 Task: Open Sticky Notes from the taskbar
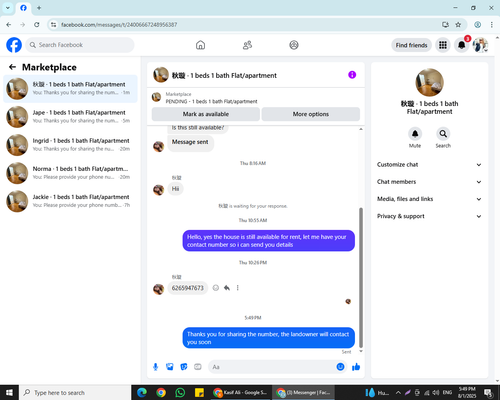click(199, 393)
